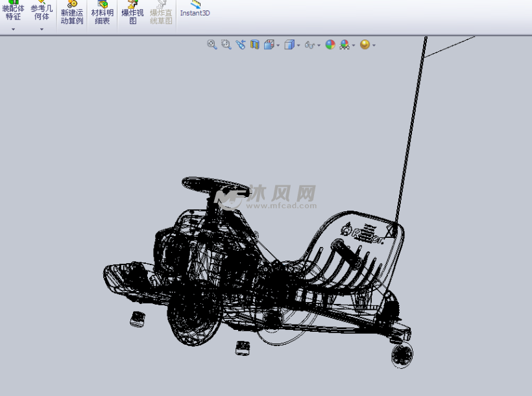
Task: Click the Hide/Show Items glasses icon
Action: [309, 45]
